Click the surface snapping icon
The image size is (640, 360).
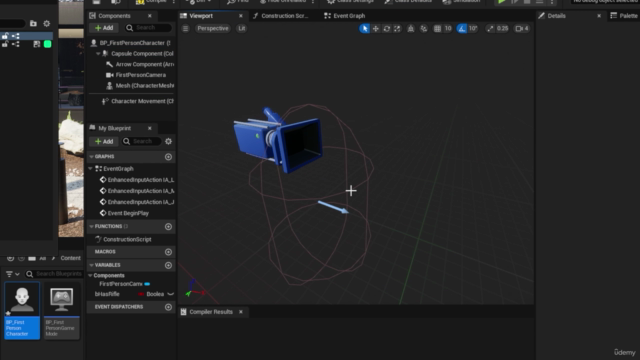[x=424, y=29]
